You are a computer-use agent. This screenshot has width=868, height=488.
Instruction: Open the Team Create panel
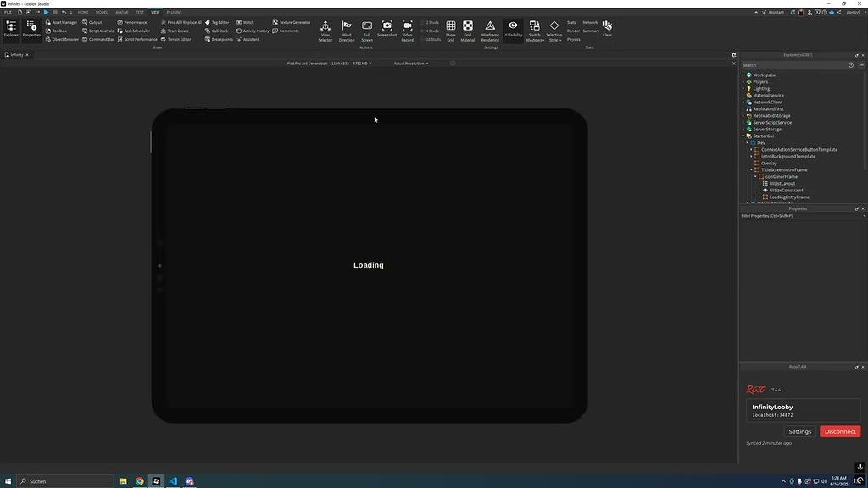(175, 30)
